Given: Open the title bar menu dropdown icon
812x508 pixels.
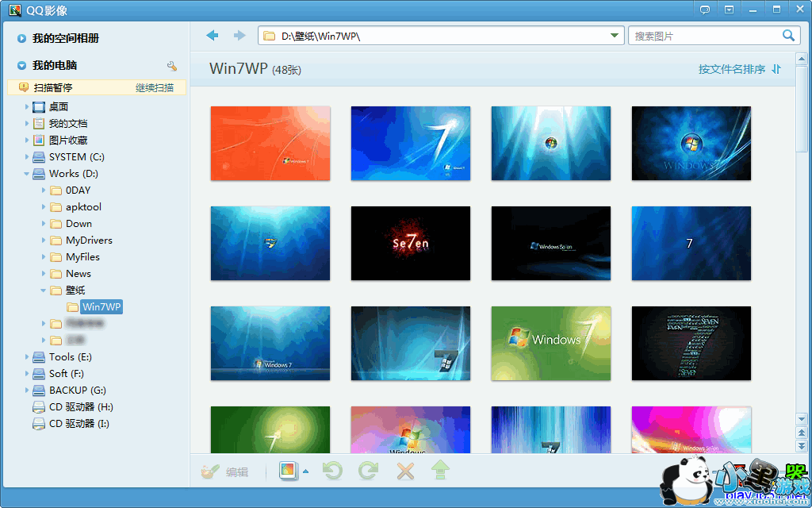Looking at the screenshot, I should click(730, 10).
